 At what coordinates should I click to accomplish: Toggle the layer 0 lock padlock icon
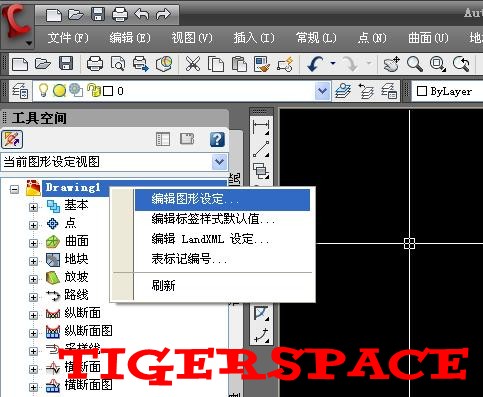(94, 90)
